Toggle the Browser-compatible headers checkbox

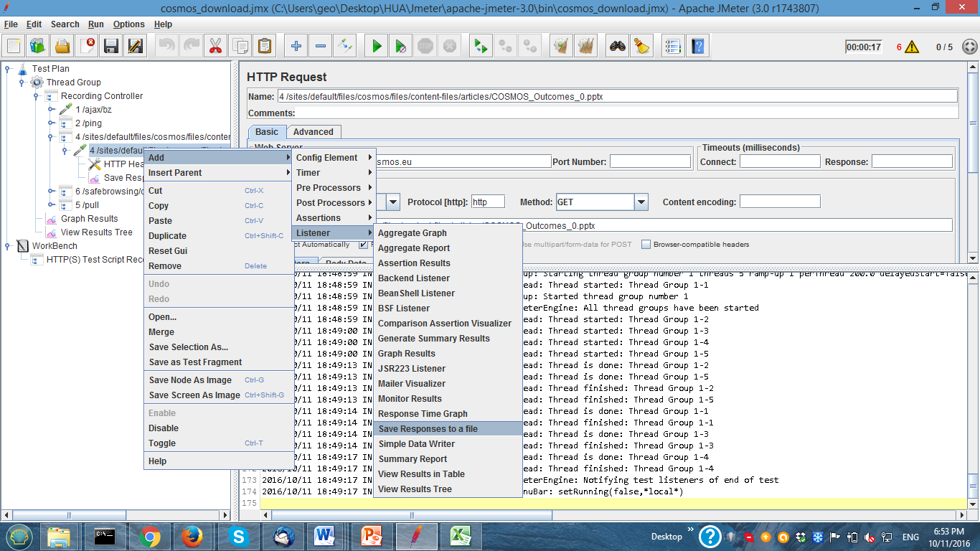tap(646, 244)
